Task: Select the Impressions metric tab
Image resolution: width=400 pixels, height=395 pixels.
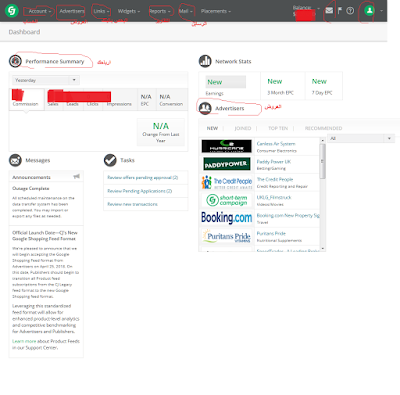Action: 119,99
